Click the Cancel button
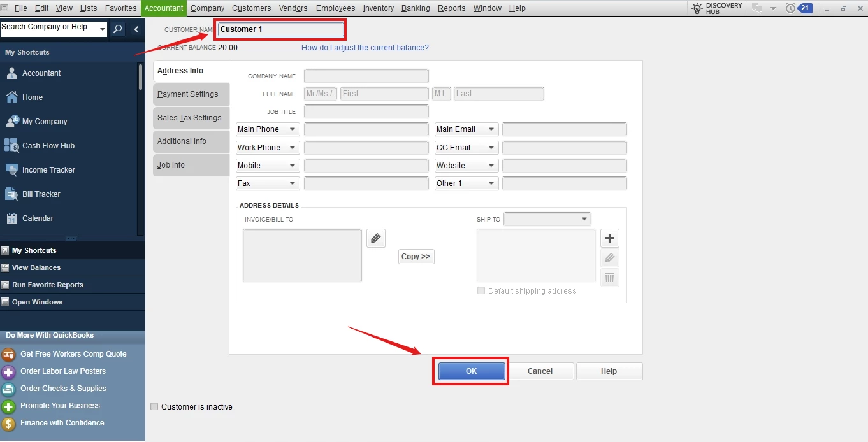 540,371
